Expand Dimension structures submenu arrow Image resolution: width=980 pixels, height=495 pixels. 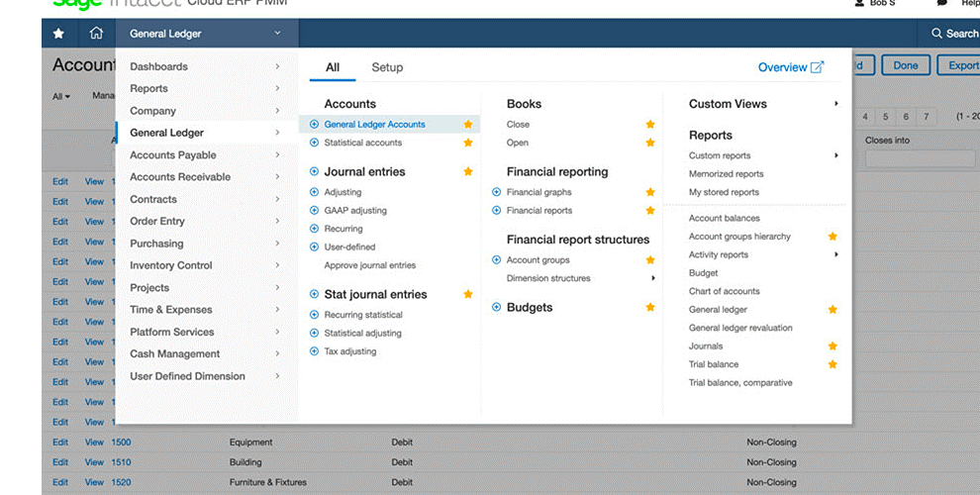click(653, 278)
